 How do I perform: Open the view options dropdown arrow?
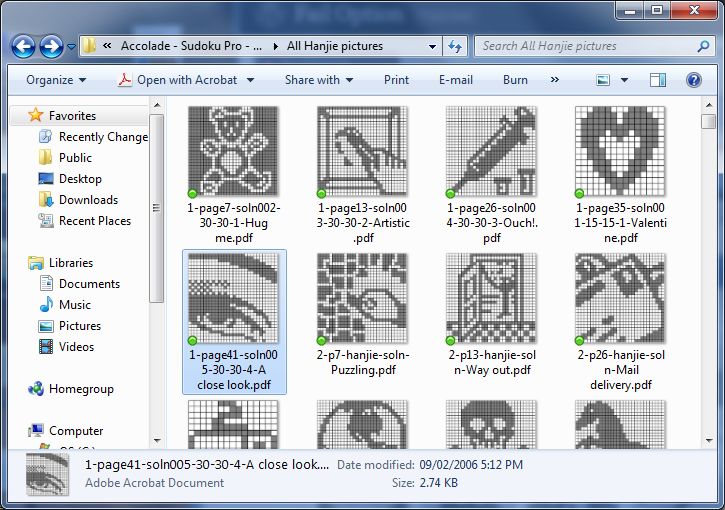pos(624,80)
